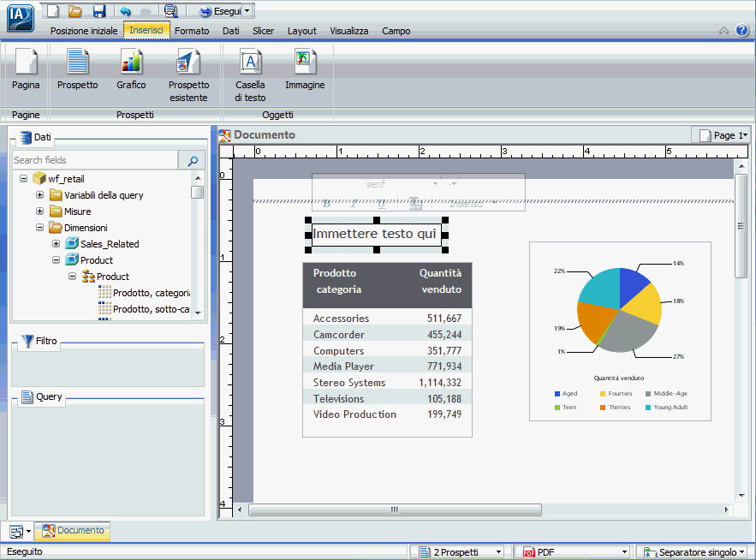Open preview with the magnifier page icon
The height and width of the screenshot is (560, 756).
click(170, 10)
